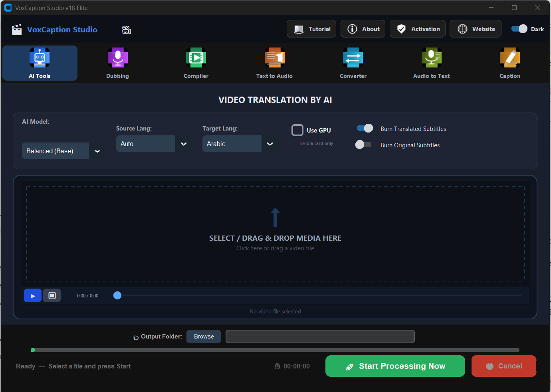
Task: Click the video camera icon next to logo
Action: pyautogui.click(x=126, y=30)
